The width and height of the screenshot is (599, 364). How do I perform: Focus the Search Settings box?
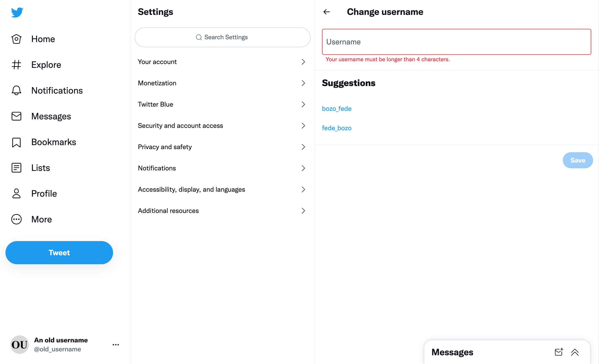point(222,37)
